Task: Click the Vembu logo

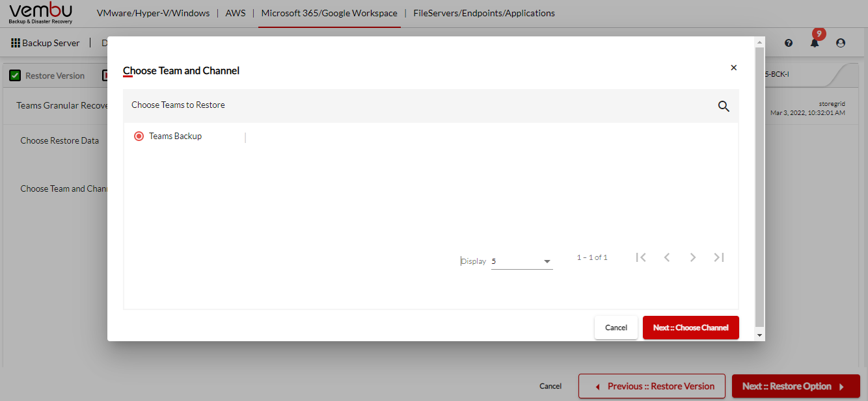Action: click(x=41, y=13)
